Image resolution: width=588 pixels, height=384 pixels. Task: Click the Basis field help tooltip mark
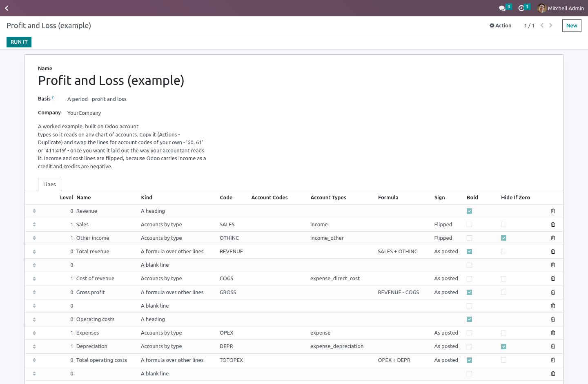53,97
